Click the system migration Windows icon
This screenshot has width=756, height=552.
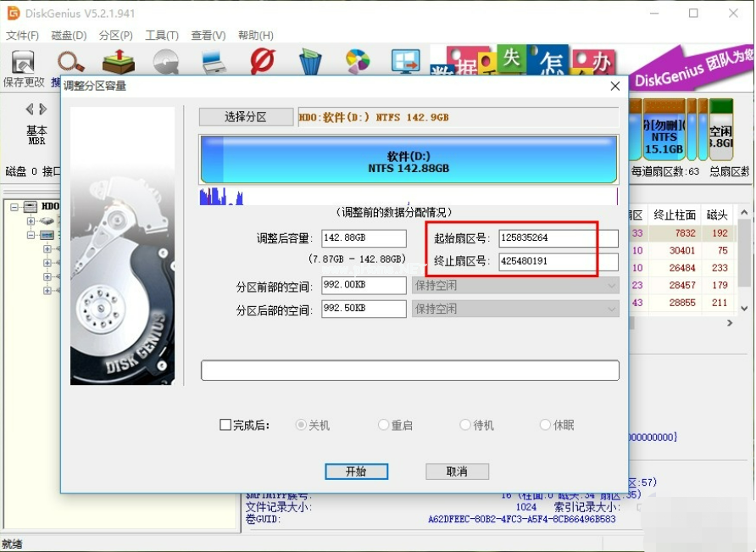click(x=406, y=61)
